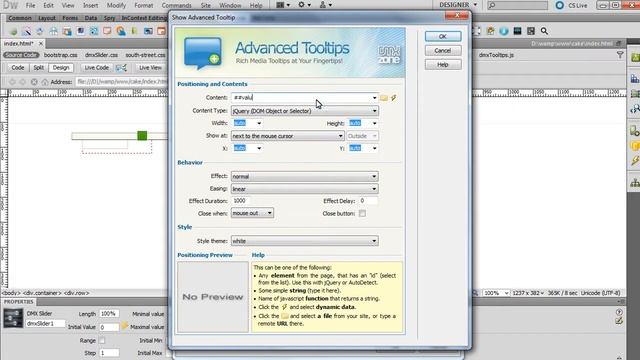This screenshot has width=640, height=360.
Task: Expand the Height value dropdown
Action: click(x=375, y=123)
